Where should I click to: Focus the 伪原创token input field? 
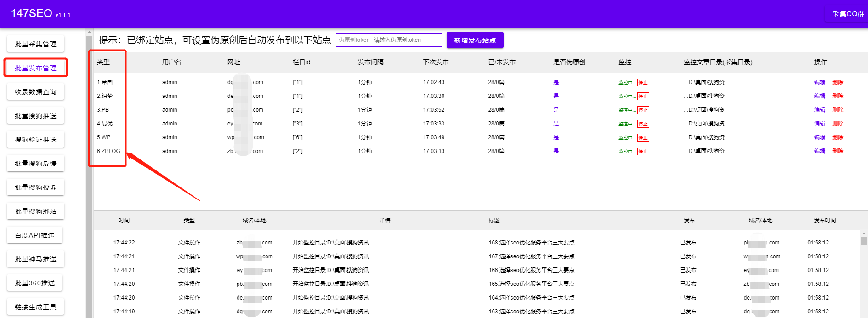388,40
